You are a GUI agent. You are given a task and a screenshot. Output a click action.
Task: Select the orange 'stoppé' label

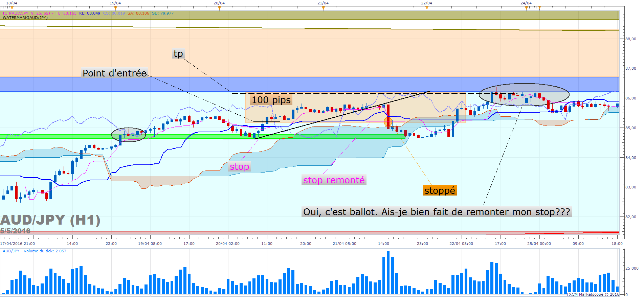click(440, 190)
